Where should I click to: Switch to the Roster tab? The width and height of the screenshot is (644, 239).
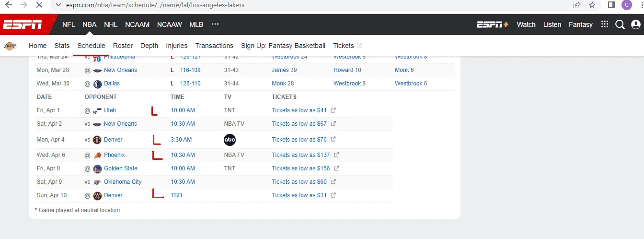coord(123,46)
